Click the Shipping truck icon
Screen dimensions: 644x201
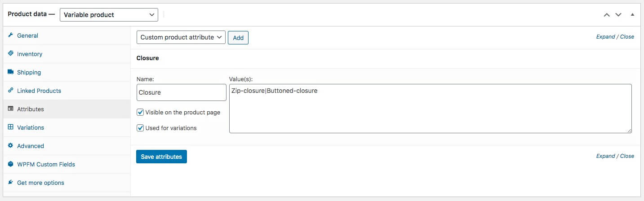pyautogui.click(x=11, y=72)
